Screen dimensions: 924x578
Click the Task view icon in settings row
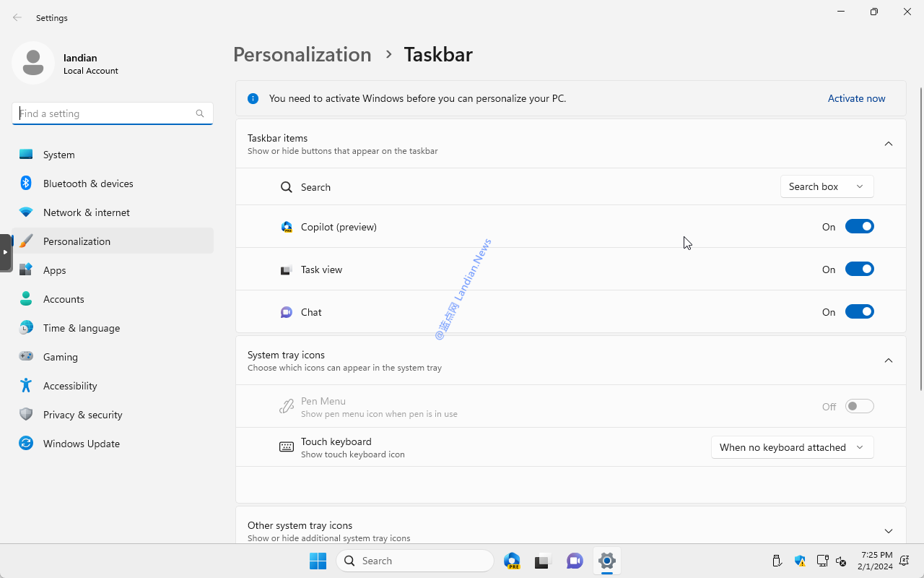[287, 269]
